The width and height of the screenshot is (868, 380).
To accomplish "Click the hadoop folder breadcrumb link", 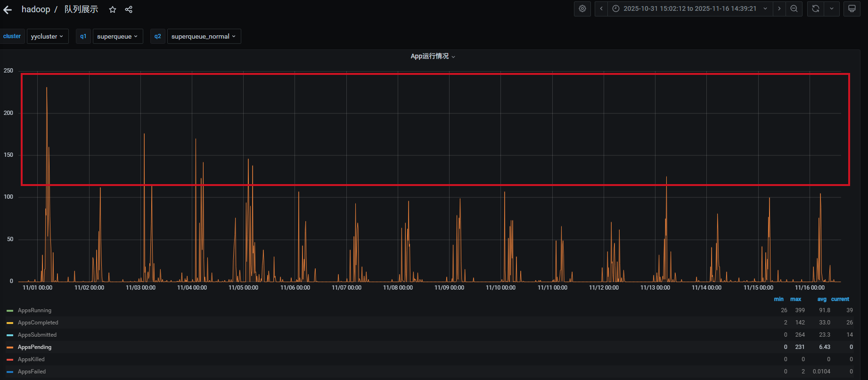I will [36, 10].
